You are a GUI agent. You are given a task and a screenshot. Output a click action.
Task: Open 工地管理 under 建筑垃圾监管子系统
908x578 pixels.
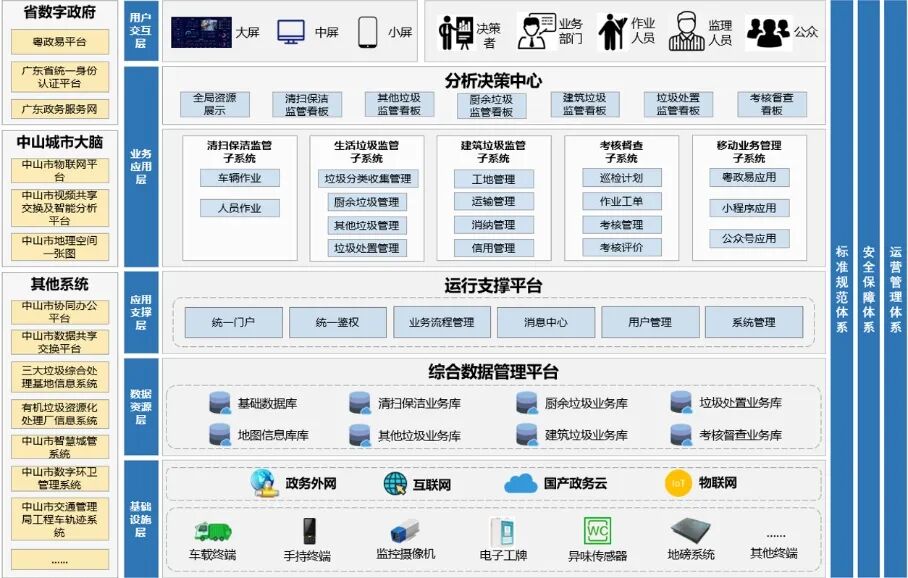point(495,179)
